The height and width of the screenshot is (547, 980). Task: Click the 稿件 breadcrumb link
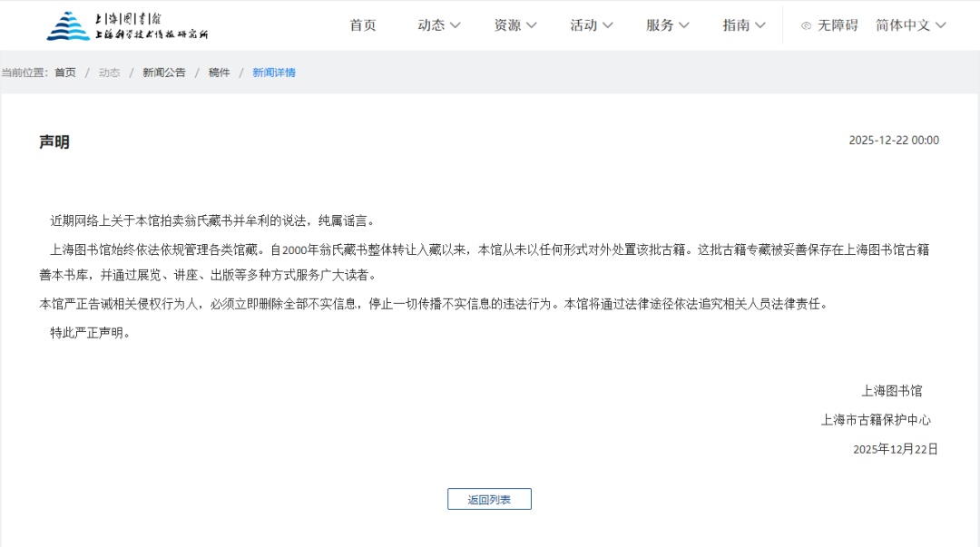click(219, 73)
